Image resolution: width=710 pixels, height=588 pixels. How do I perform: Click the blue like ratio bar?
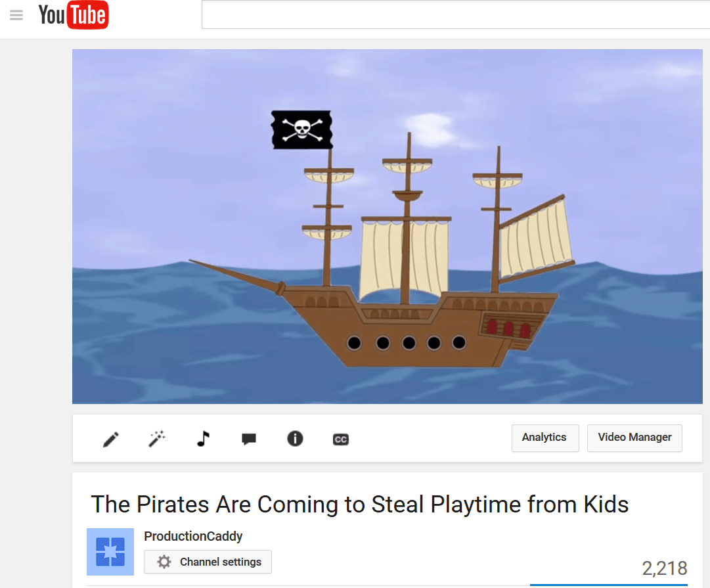pos(608,584)
